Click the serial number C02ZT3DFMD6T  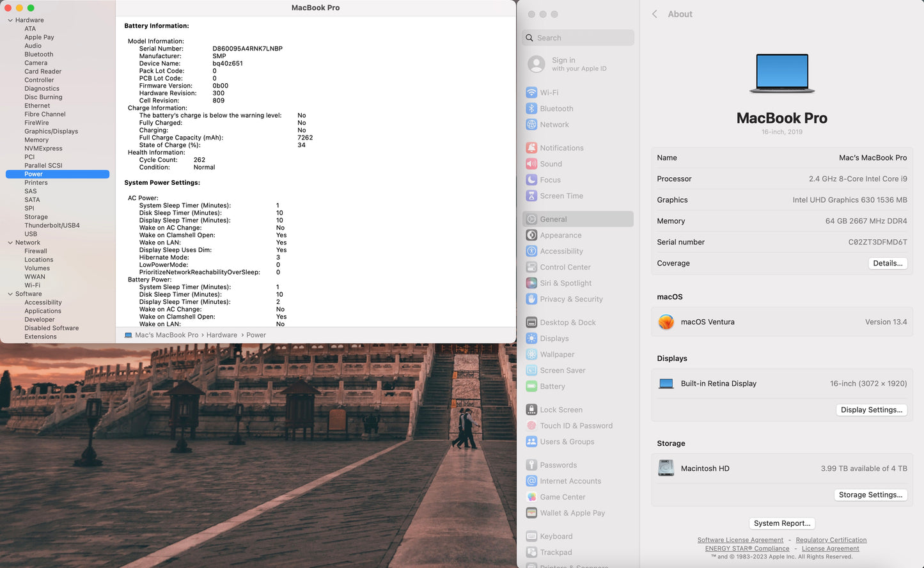(877, 242)
